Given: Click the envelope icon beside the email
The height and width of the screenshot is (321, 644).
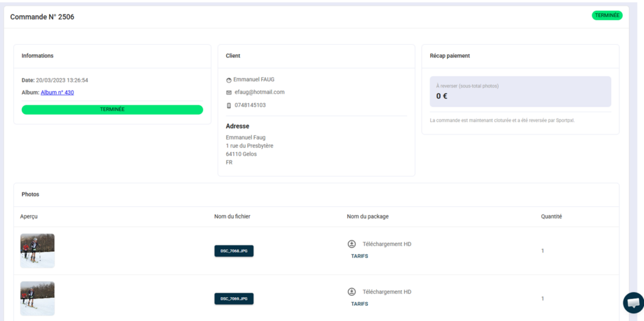Looking at the screenshot, I should tap(229, 93).
